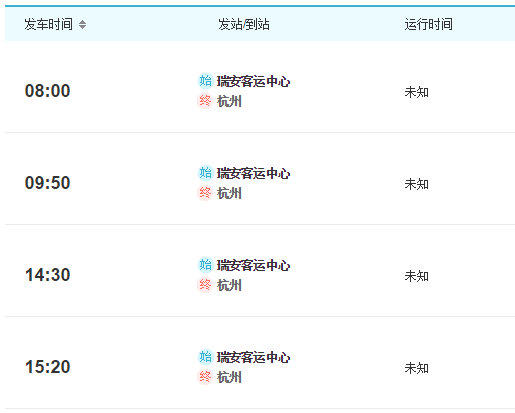Click the red 终 icon in 14:30 row
This screenshot has height=413, width=515.
[205, 285]
